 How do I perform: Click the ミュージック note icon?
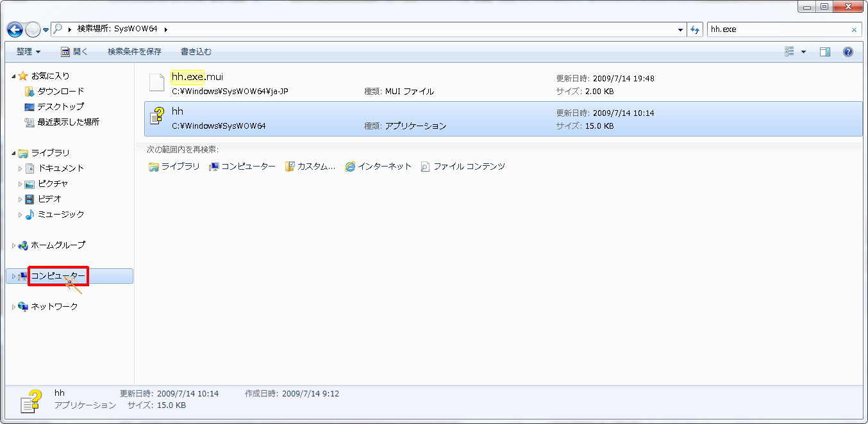point(29,215)
